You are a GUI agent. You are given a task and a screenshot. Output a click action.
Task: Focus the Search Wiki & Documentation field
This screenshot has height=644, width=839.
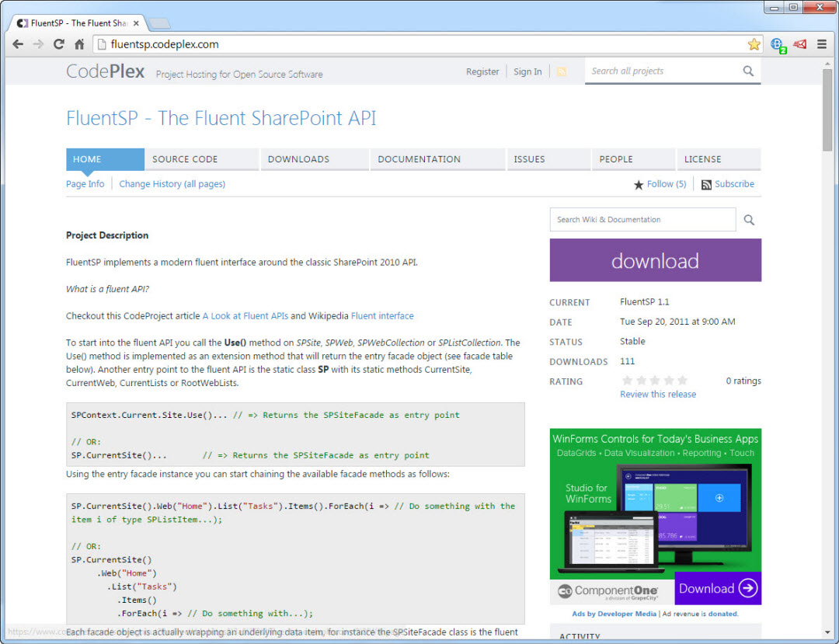[642, 220]
